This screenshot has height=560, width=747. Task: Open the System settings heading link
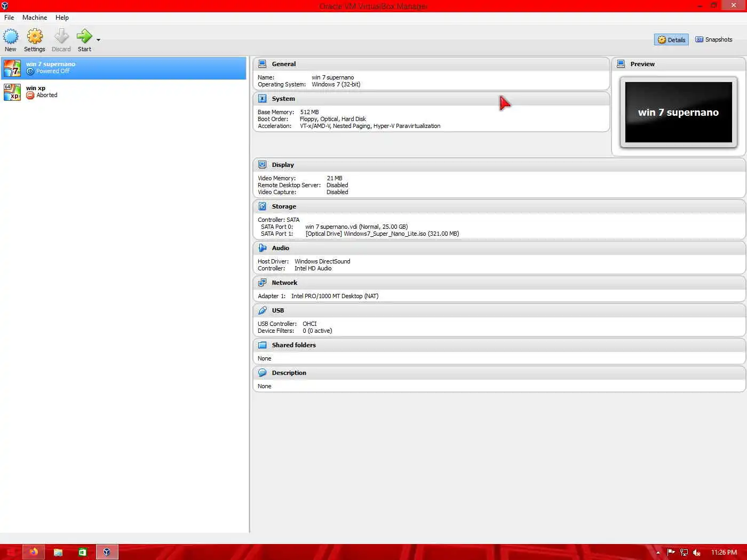283,99
